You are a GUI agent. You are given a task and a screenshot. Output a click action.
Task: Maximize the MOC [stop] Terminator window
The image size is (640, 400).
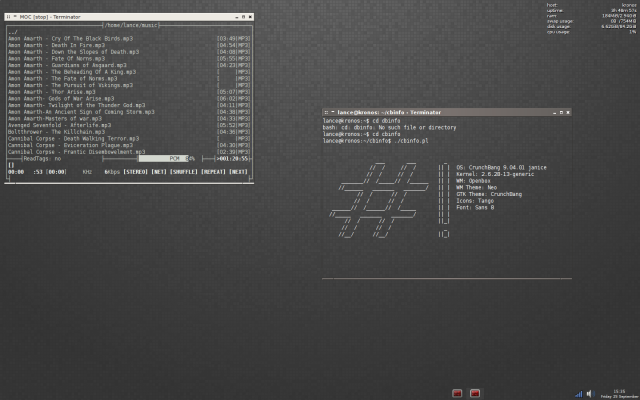pyautogui.click(x=244, y=17)
